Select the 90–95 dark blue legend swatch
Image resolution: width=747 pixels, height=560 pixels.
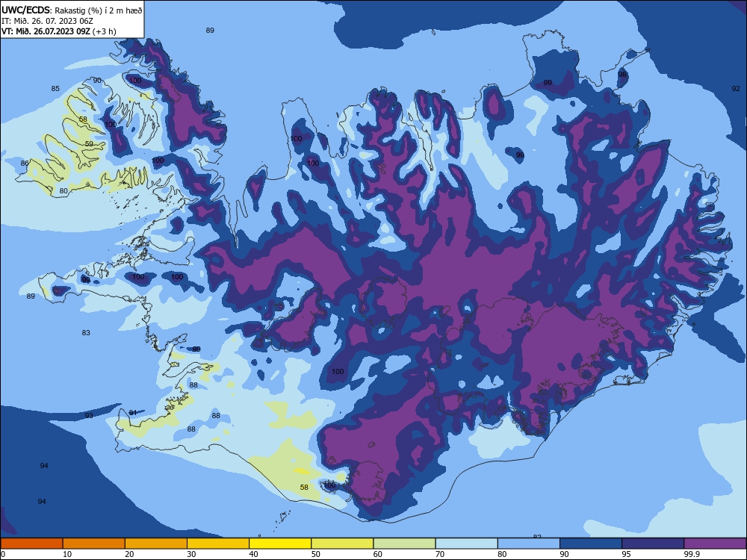(x=591, y=544)
